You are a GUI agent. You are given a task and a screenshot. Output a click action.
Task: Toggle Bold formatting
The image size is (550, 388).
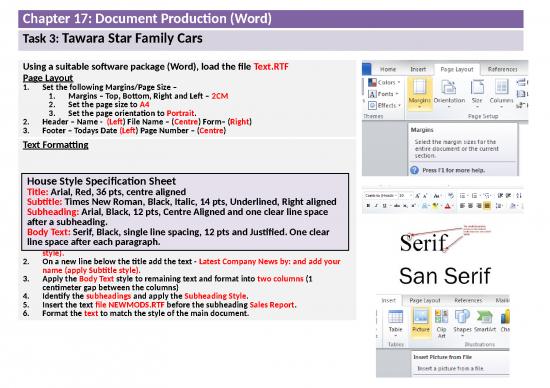pyautogui.click(x=368, y=206)
